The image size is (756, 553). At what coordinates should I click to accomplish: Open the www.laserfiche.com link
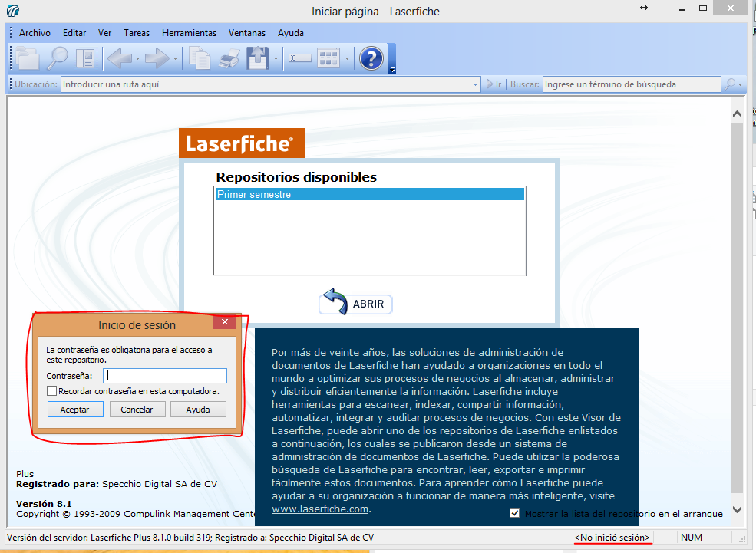point(320,509)
